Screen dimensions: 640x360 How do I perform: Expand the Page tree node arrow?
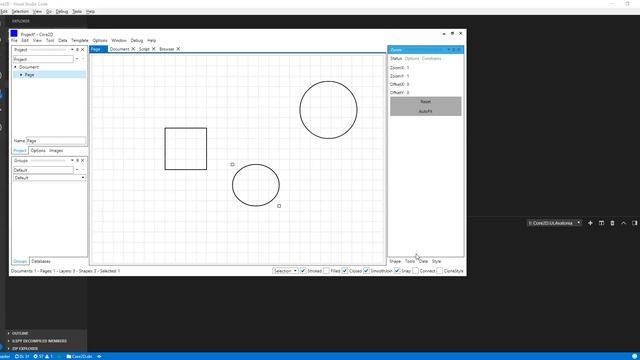coord(21,75)
